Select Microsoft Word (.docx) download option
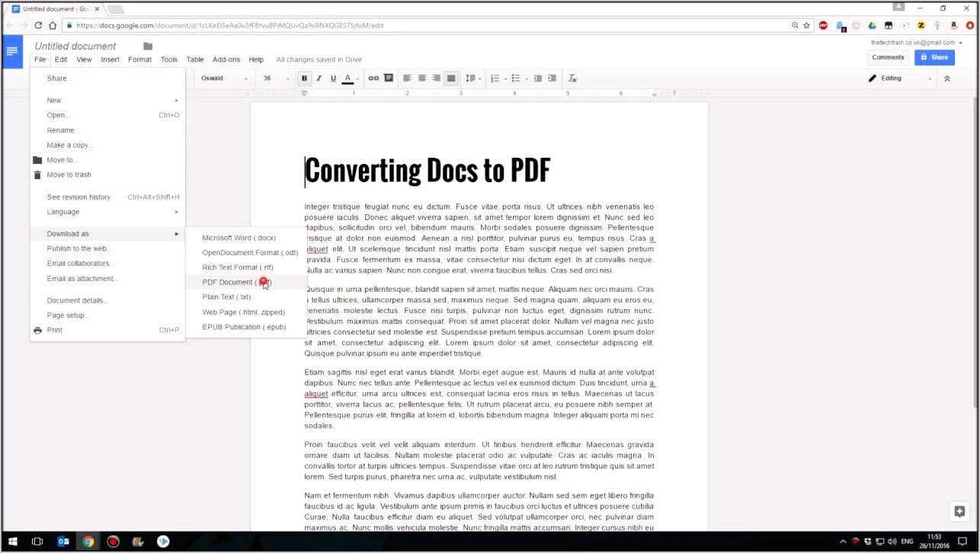Viewport: 980px width, 553px height. [x=245, y=238]
